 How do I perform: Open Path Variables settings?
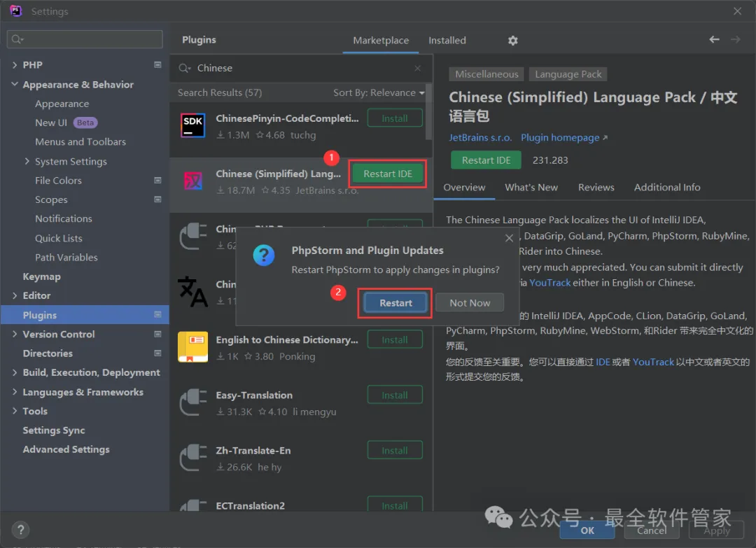point(66,258)
